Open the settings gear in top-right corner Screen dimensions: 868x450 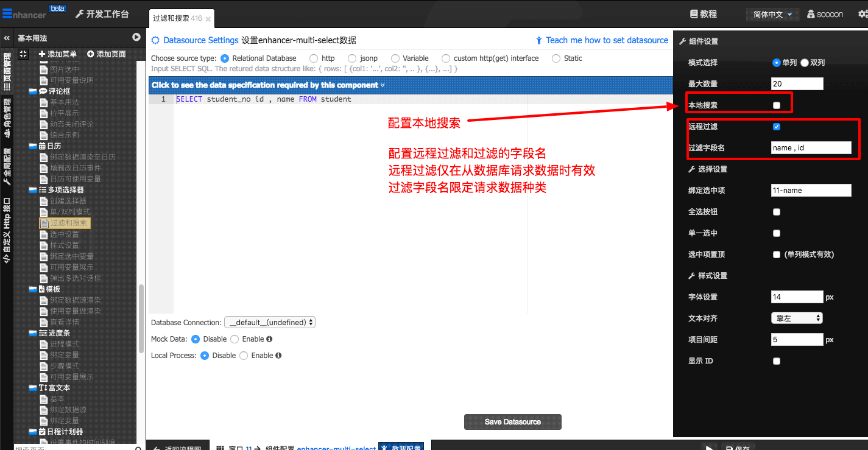(862, 14)
